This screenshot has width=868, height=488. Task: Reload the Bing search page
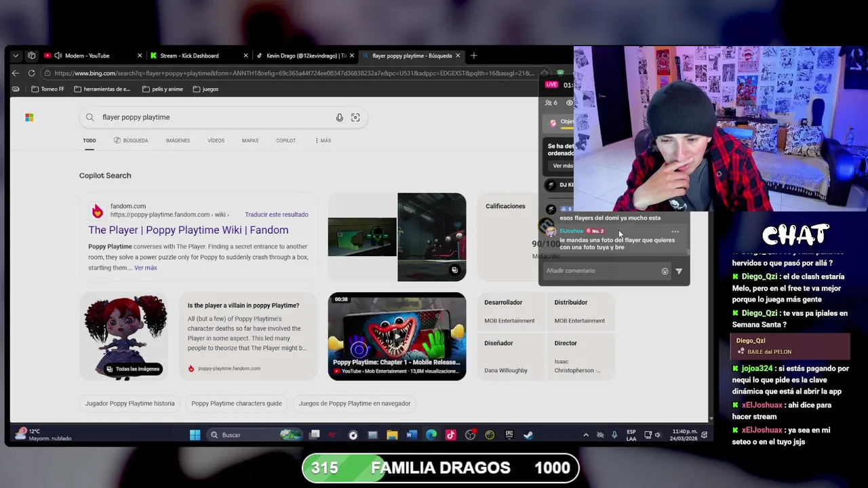coord(31,73)
